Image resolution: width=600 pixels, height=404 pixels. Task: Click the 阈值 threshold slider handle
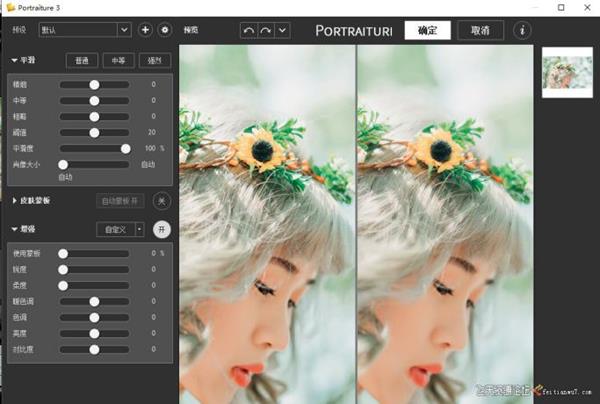pyautogui.click(x=95, y=132)
